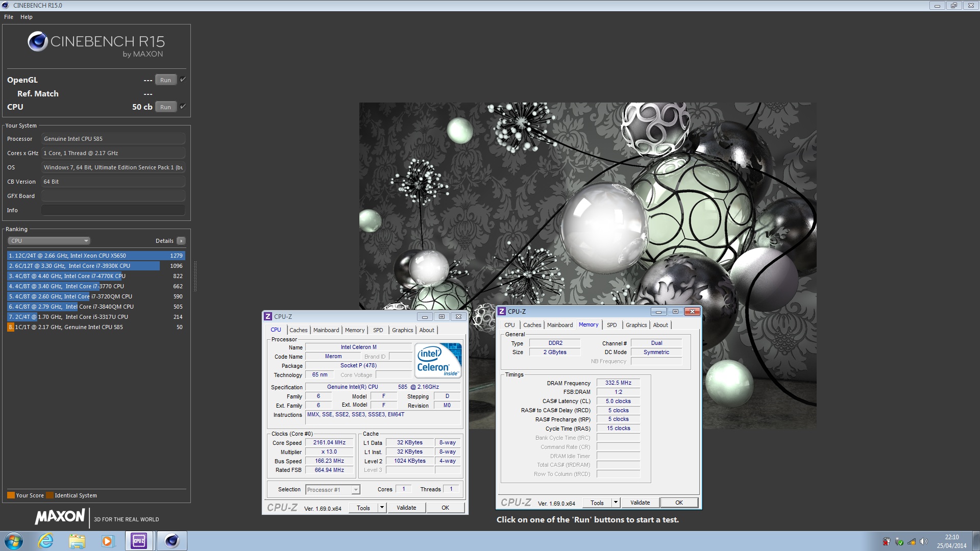980x551 pixels.
Task: Open Windows Media Player from taskbar
Action: [107, 541]
